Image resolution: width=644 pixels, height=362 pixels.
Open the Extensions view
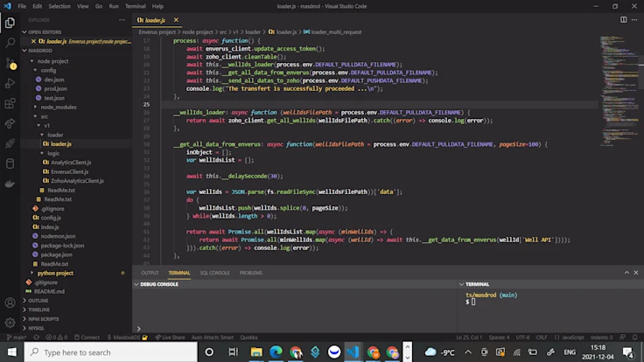point(10,103)
